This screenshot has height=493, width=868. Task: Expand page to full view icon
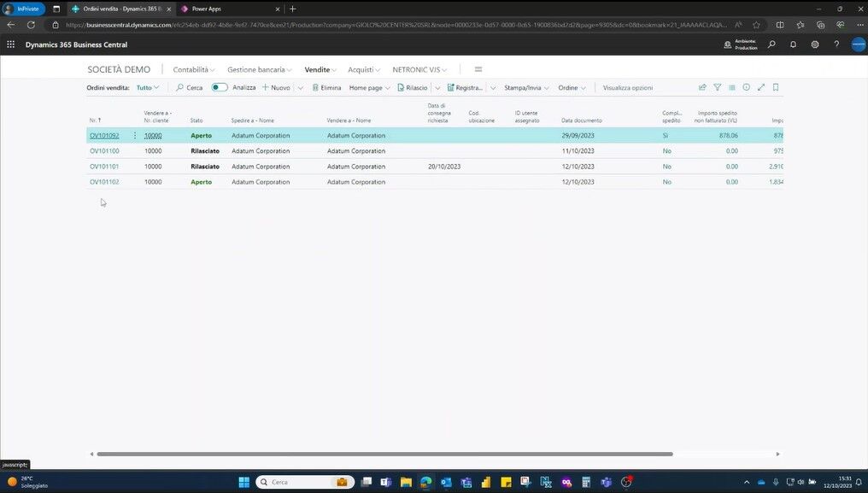(x=761, y=87)
